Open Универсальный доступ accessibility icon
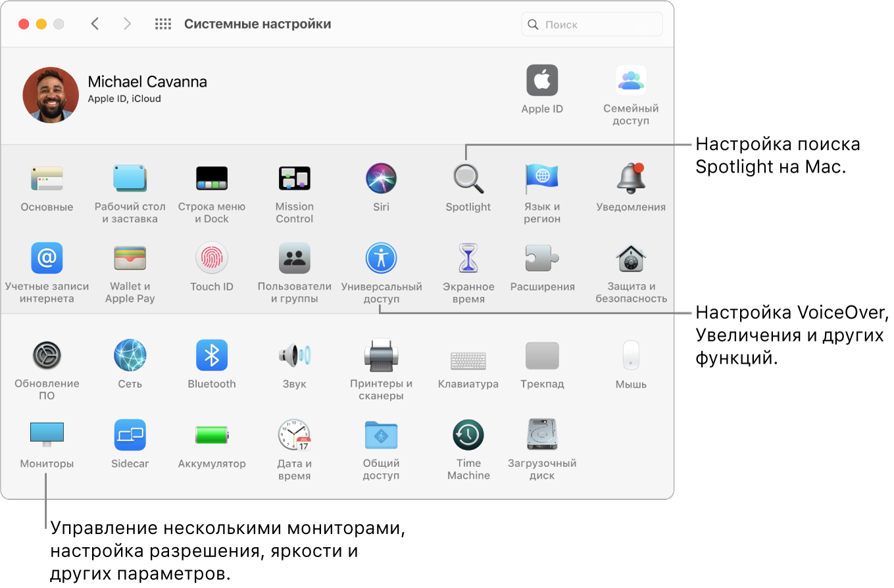The height and width of the screenshot is (588, 894). coord(381,258)
